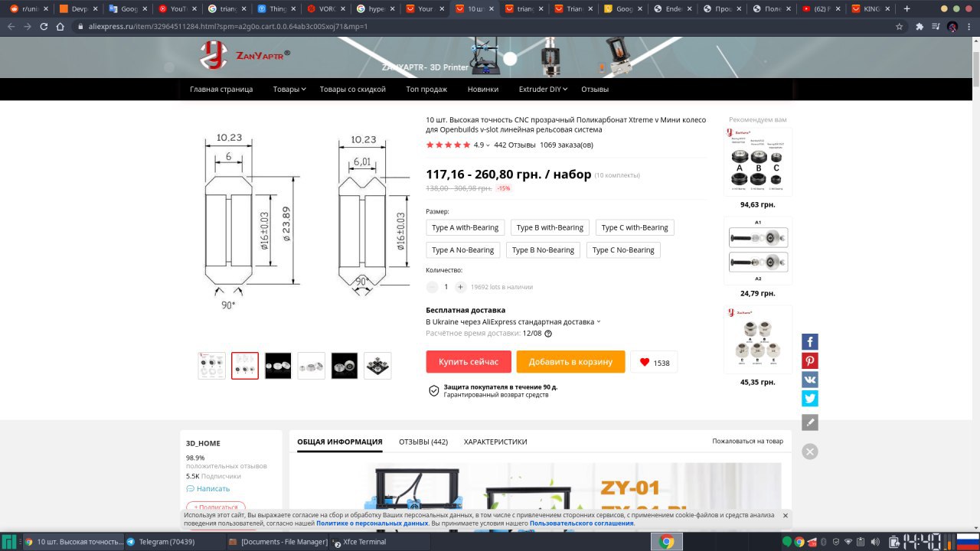Expand the Товары store menu

[x=289, y=90]
